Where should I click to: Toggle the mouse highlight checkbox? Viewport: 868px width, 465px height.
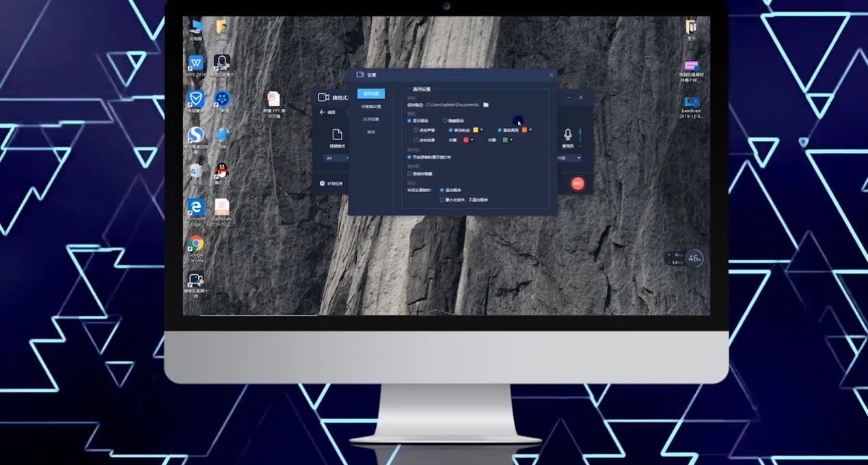point(500,129)
